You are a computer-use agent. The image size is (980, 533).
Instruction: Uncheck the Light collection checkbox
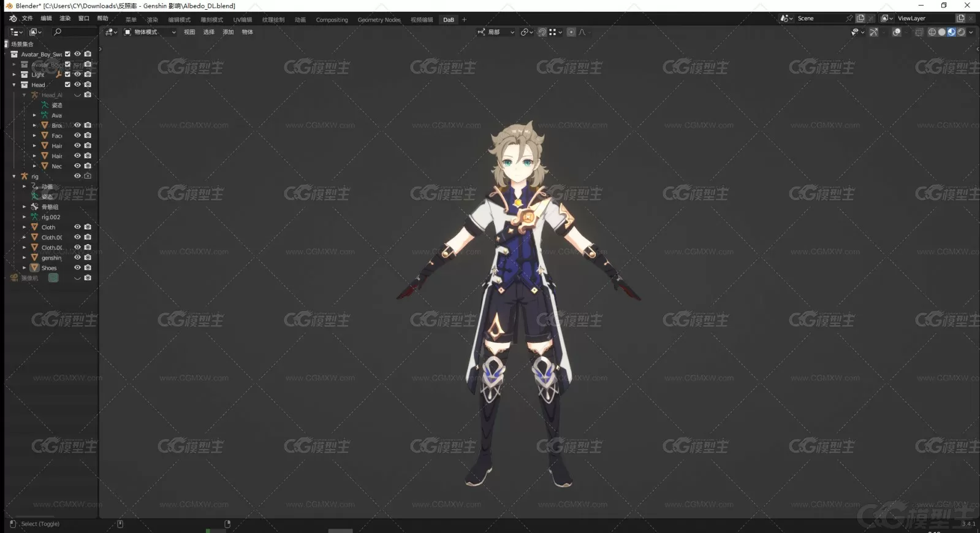pyautogui.click(x=67, y=74)
